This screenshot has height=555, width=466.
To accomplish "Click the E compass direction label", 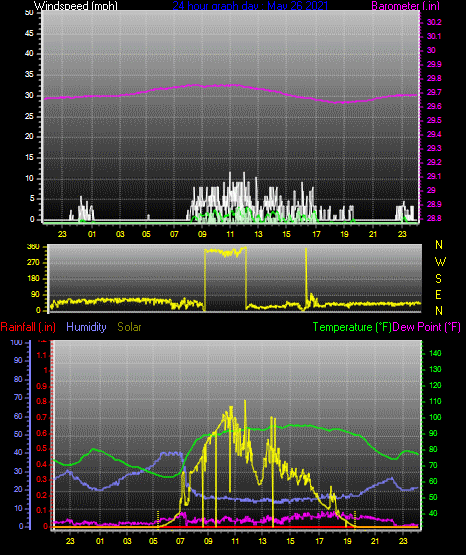I will [439, 294].
